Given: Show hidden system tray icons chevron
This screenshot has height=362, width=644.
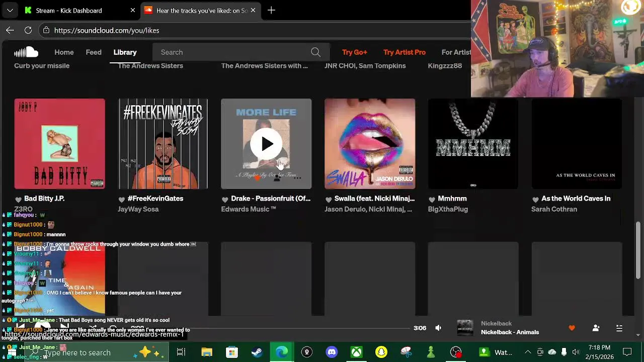Looking at the screenshot, I should (527, 352).
